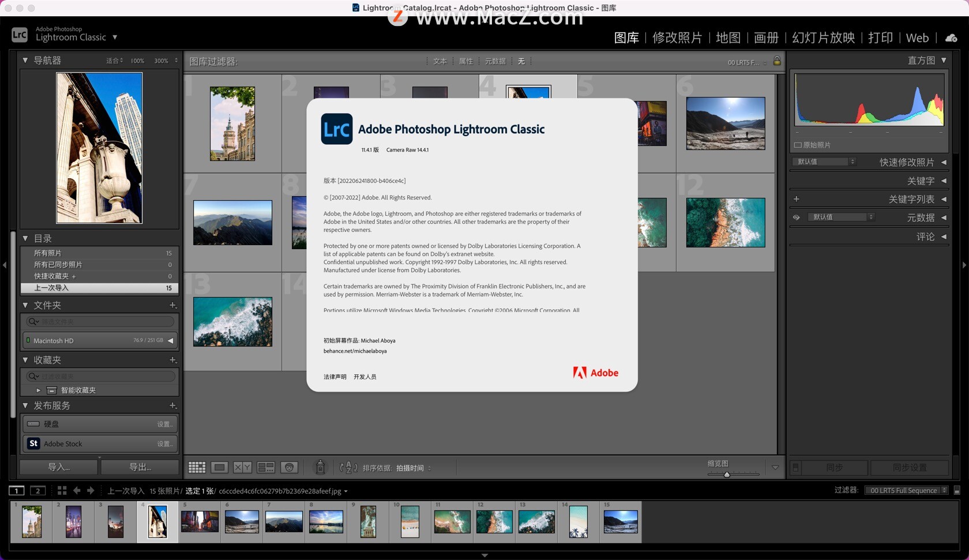Switch to Grid view in the toolbar

[x=197, y=467]
